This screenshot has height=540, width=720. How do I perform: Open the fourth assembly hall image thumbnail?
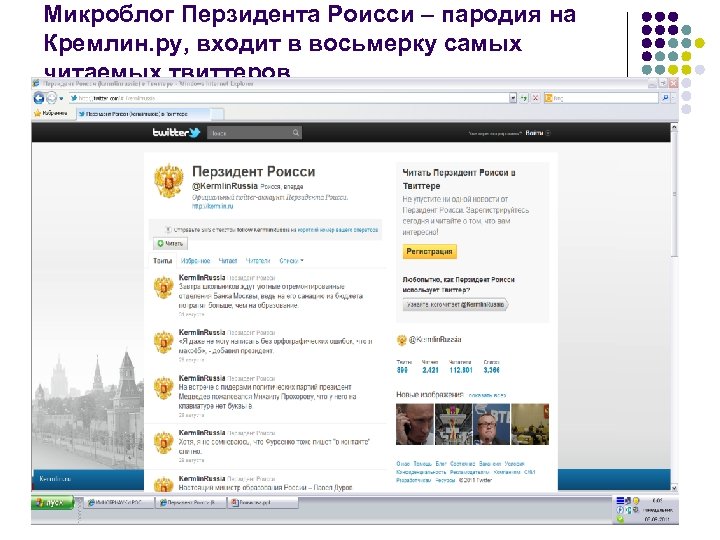coord(530,424)
